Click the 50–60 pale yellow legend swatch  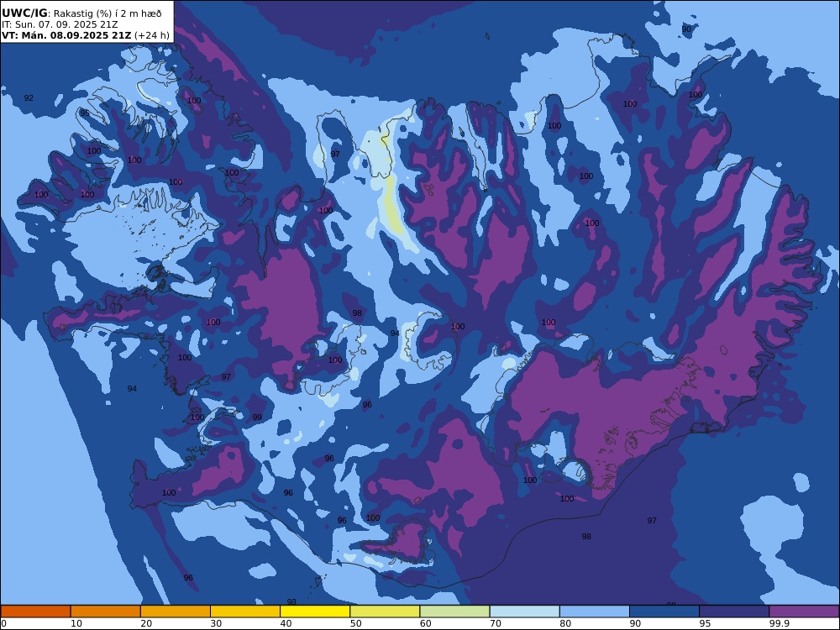click(x=385, y=612)
